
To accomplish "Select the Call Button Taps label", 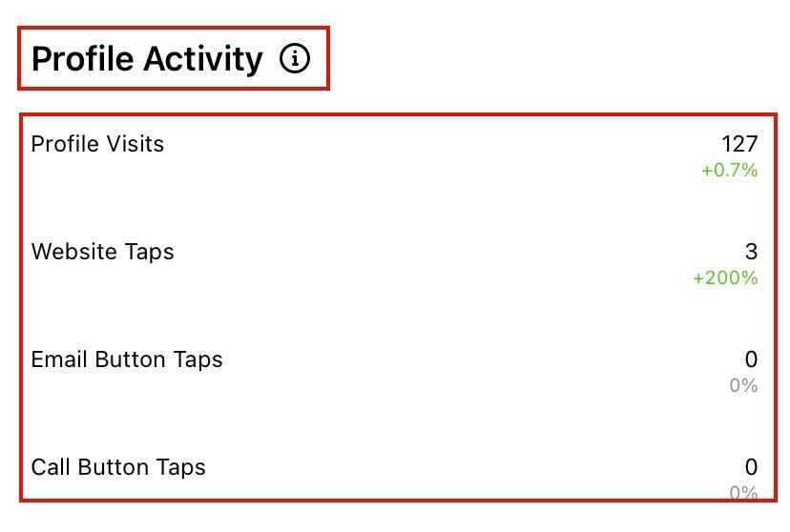I will 118,467.
